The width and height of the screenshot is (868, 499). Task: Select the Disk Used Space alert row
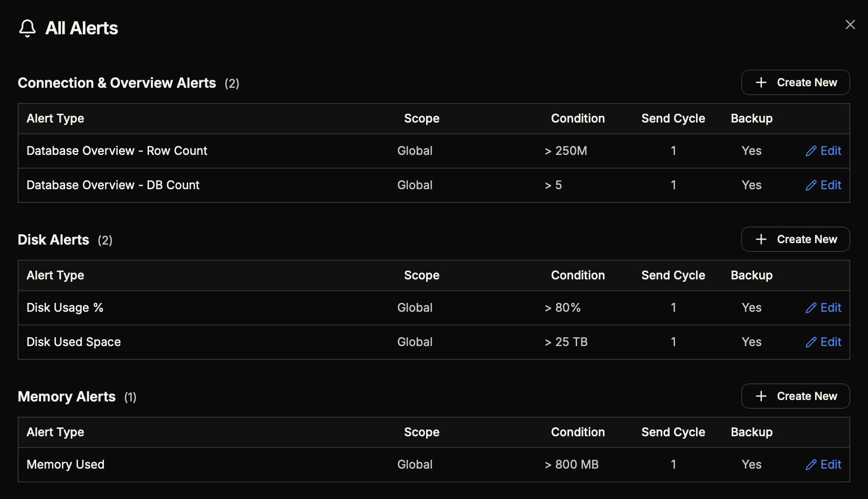pyautogui.click(x=73, y=342)
